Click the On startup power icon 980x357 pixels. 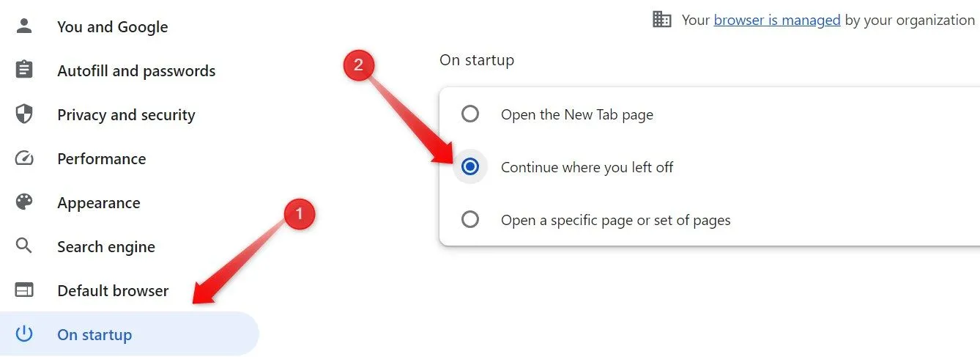point(24,334)
